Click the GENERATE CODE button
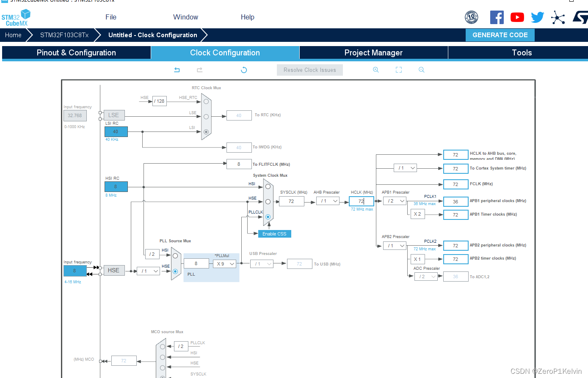Image resolution: width=588 pixels, height=378 pixels. click(x=500, y=35)
